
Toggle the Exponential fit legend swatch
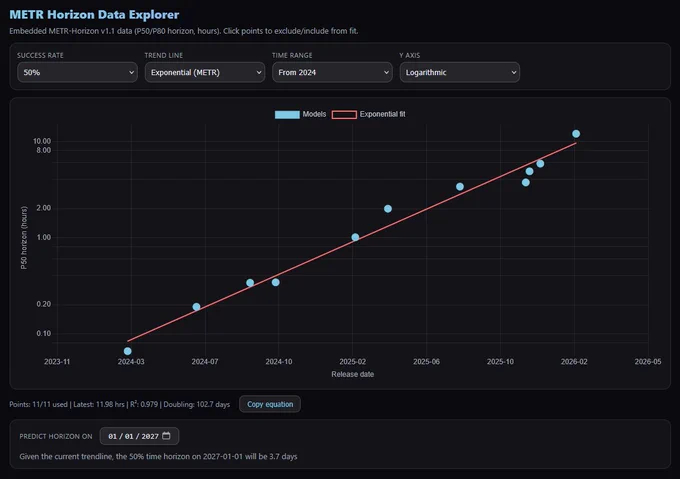[344, 114]
